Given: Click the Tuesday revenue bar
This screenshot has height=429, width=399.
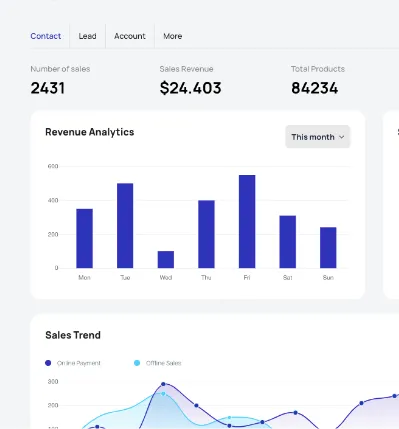Looking at the screenshot, I should pos(125,225).
